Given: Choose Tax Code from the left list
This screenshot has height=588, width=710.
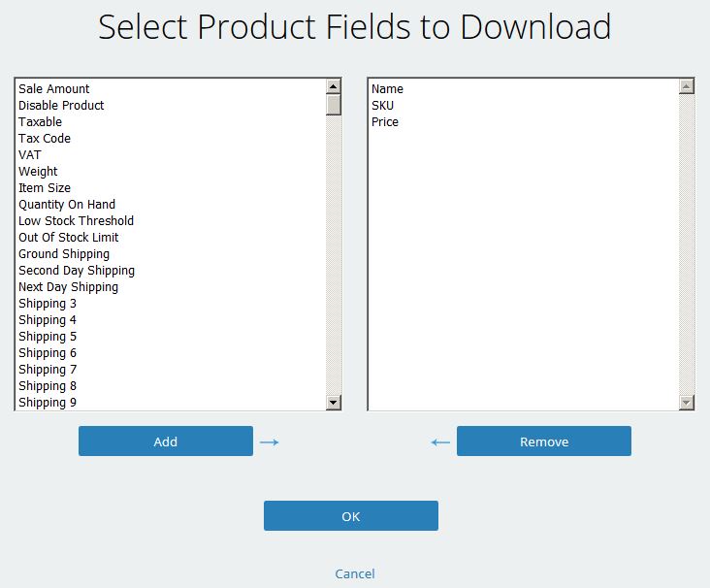Looking at the screenshot, I should [x=171, y=138].
